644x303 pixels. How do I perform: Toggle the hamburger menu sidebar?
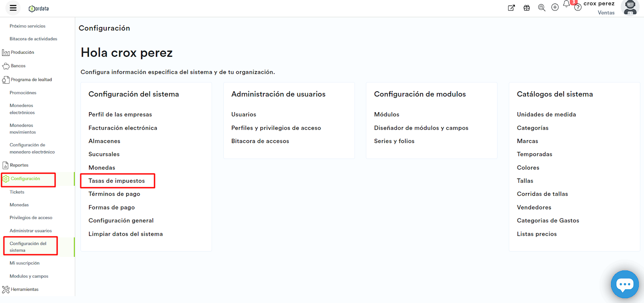click(x=13, y=8)
